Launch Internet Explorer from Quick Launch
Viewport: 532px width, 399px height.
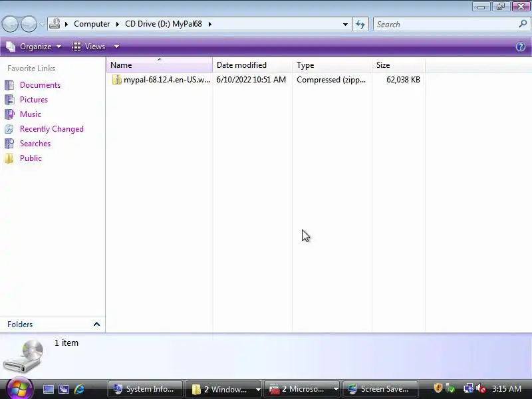point(79,389)
